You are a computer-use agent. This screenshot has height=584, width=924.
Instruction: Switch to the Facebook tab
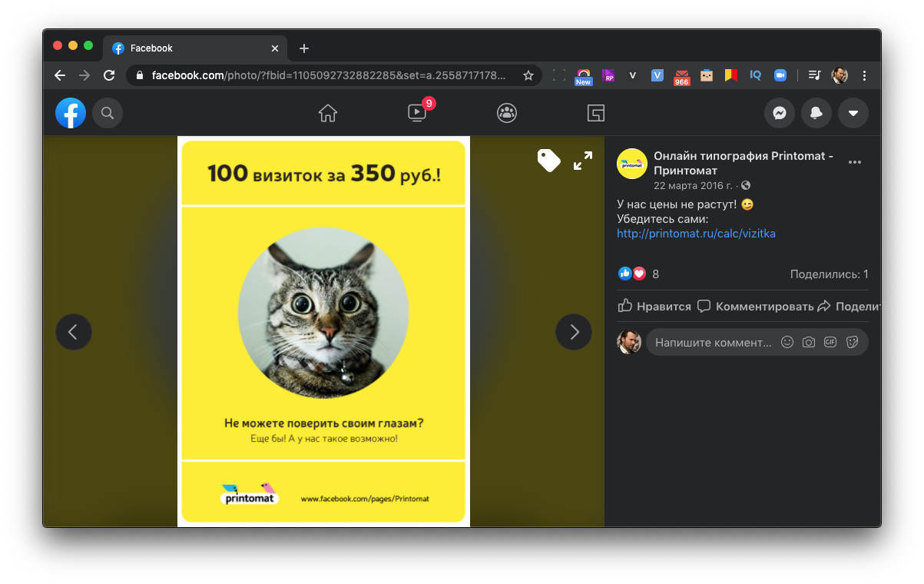[x=195, y=48]
